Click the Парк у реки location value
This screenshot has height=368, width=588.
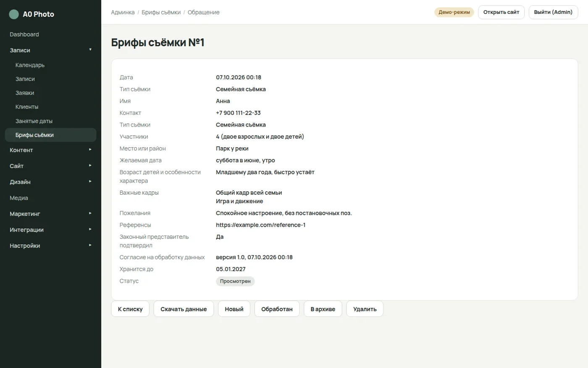[232, 148]
